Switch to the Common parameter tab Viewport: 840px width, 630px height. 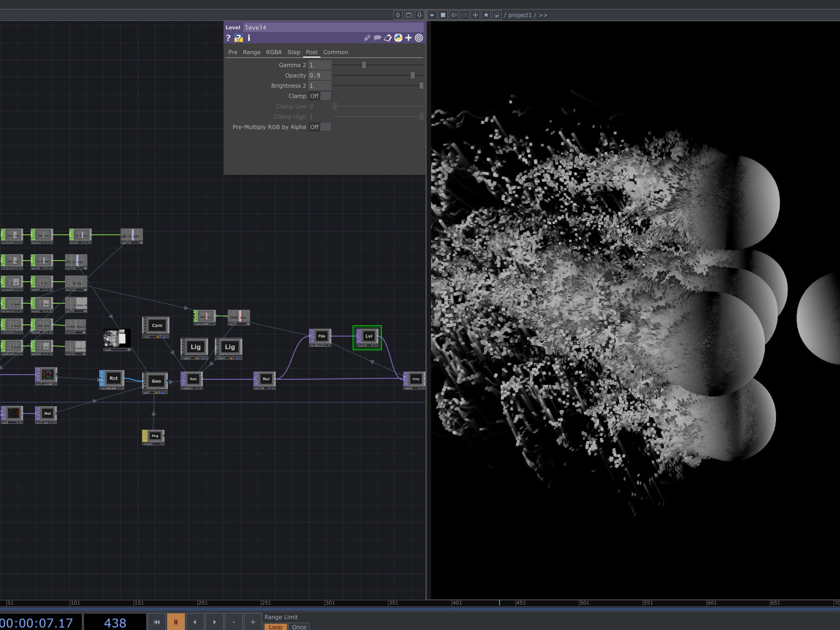pyautogui.click(x=336, y=52)
